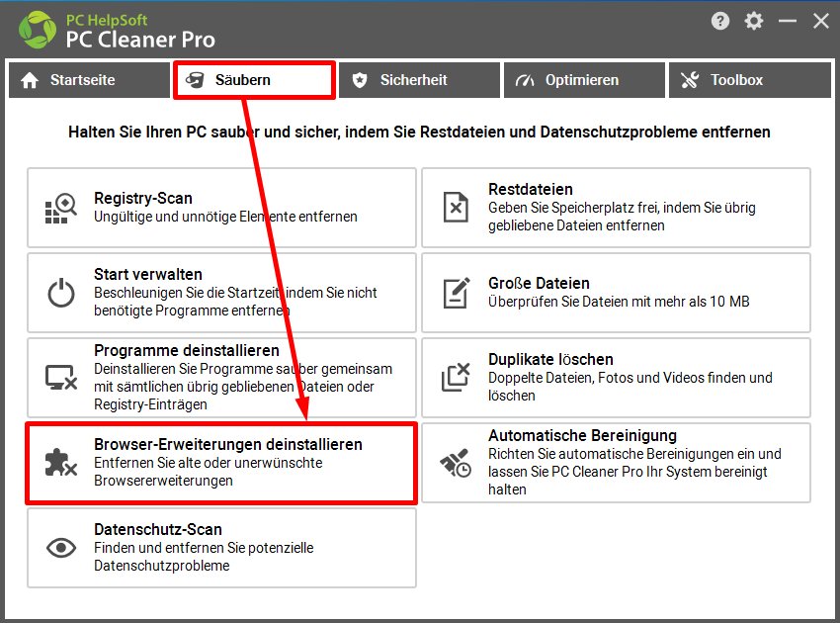The image size is (840, 623).
Task: Minimize the PC Cleaner Pro window
Action: pyautogui.click(x=788, y=21)
